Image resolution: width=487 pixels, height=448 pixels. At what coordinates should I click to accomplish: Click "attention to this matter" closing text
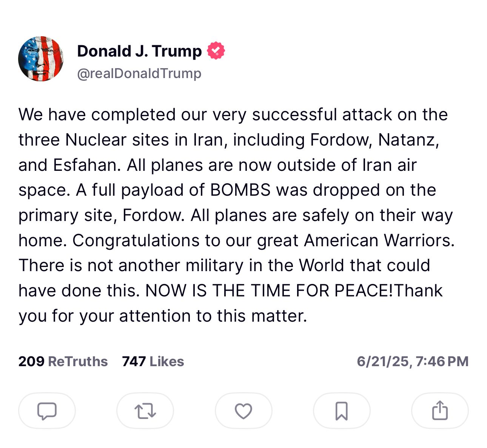click(x=213, y=316)
